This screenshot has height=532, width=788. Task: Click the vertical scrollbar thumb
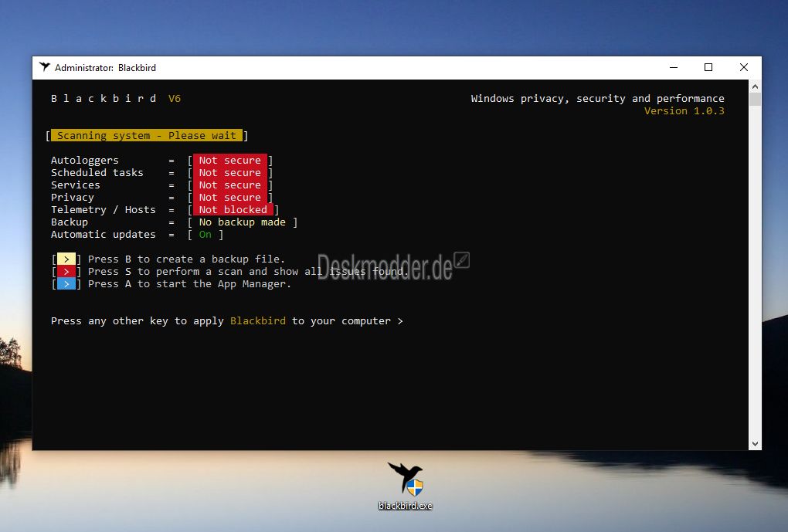755,99
